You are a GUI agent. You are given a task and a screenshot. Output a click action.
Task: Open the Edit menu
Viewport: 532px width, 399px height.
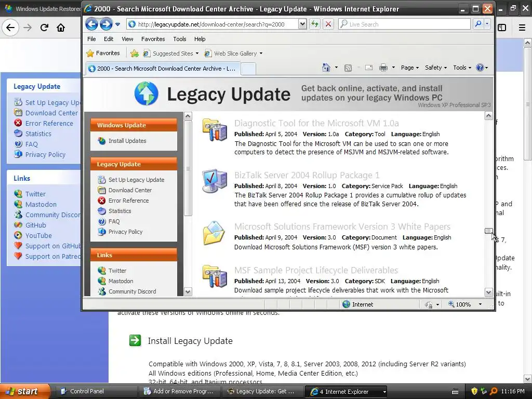point(109,39)
